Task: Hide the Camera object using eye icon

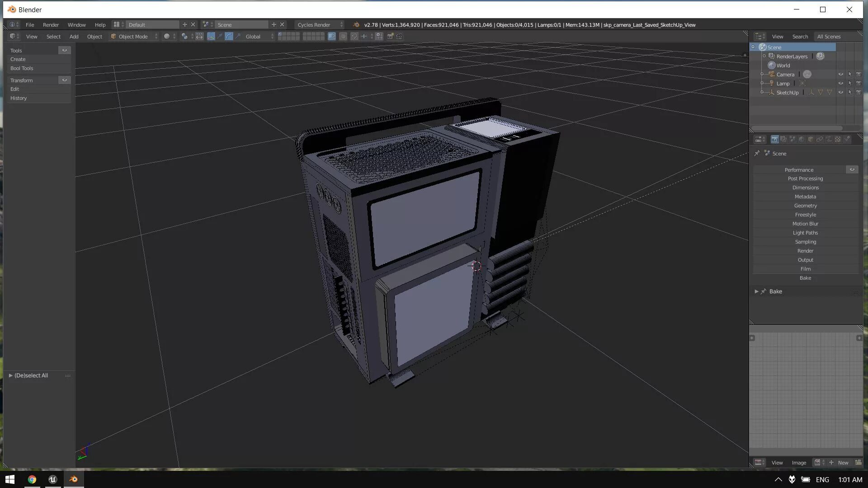Action: [840, 75]
